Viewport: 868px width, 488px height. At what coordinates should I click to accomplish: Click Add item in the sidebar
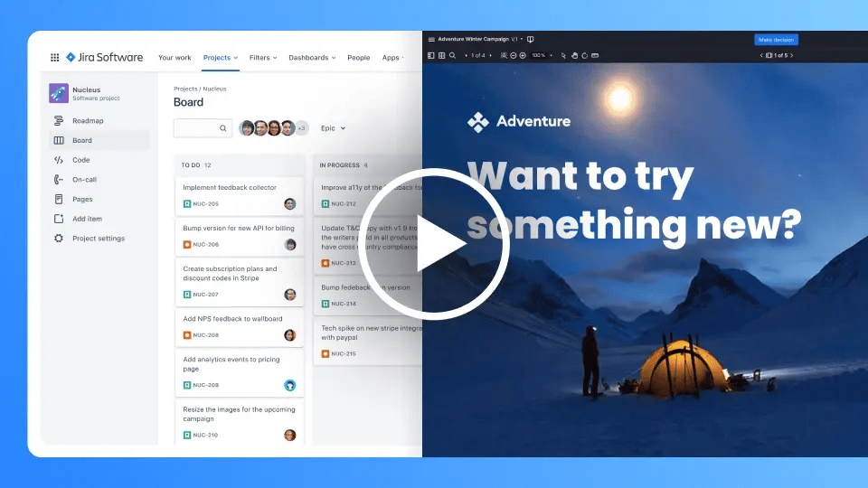pyautogui.click(x=87, y=219)
